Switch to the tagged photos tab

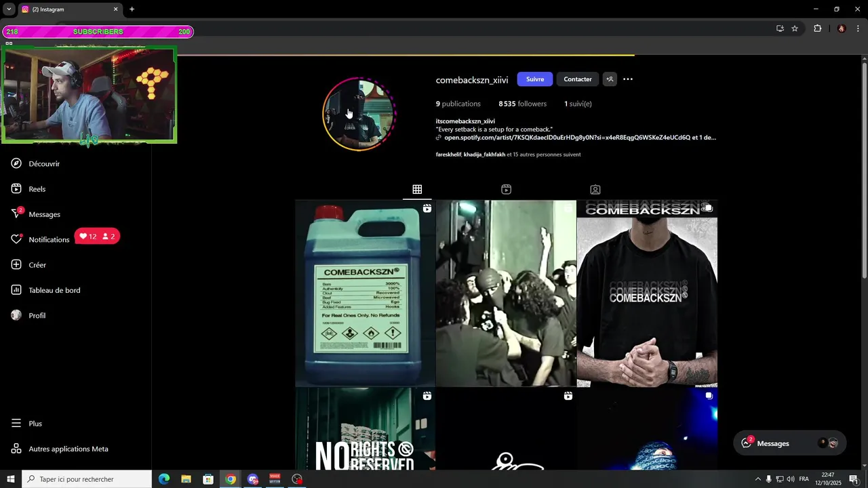[595, 190]
